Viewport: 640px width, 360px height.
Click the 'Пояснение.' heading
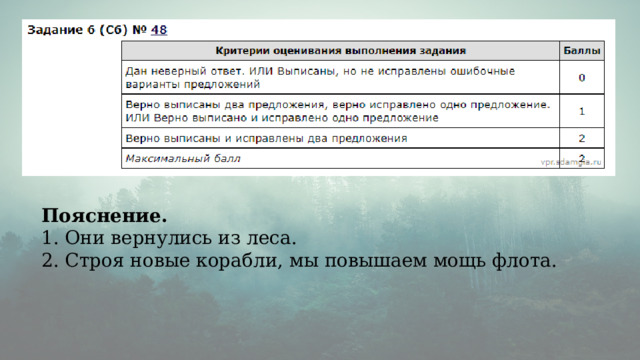click(104, 216)
